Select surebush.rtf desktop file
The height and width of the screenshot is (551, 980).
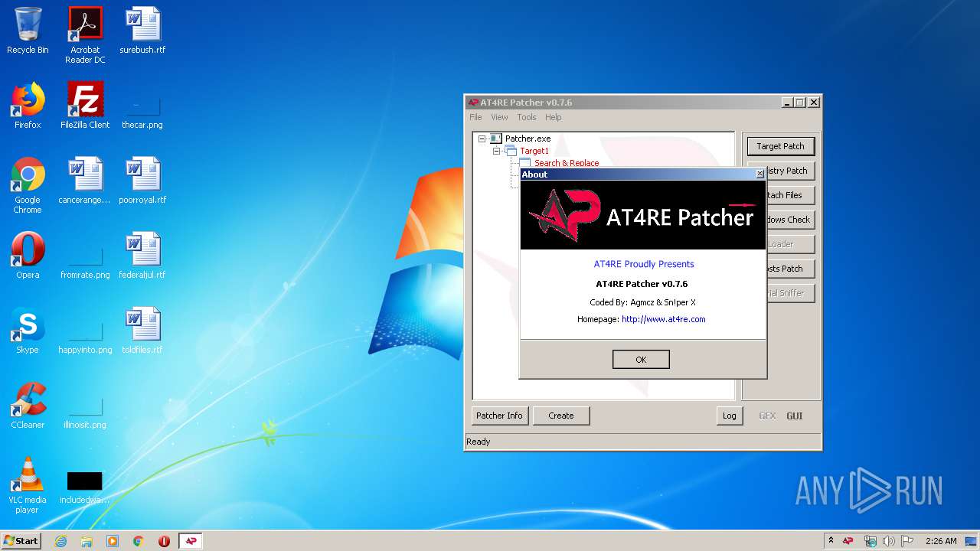(142, 31)
